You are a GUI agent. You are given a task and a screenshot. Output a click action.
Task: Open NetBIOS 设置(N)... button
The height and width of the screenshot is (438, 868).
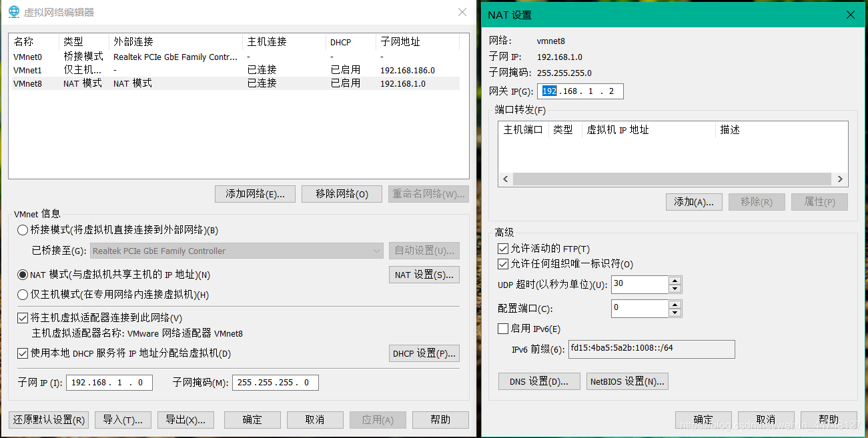[627, 381]
